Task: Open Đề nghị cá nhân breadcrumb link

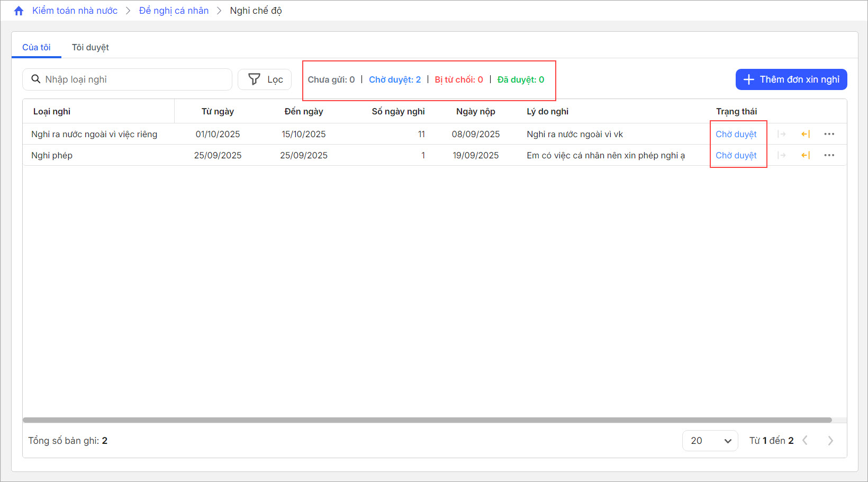Action: point(174,11)
